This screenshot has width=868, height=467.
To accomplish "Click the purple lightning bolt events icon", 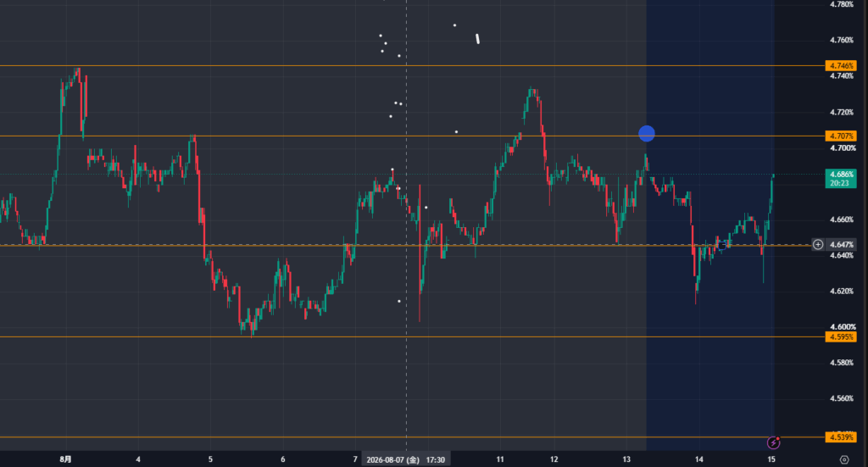I will click(773, 442).
